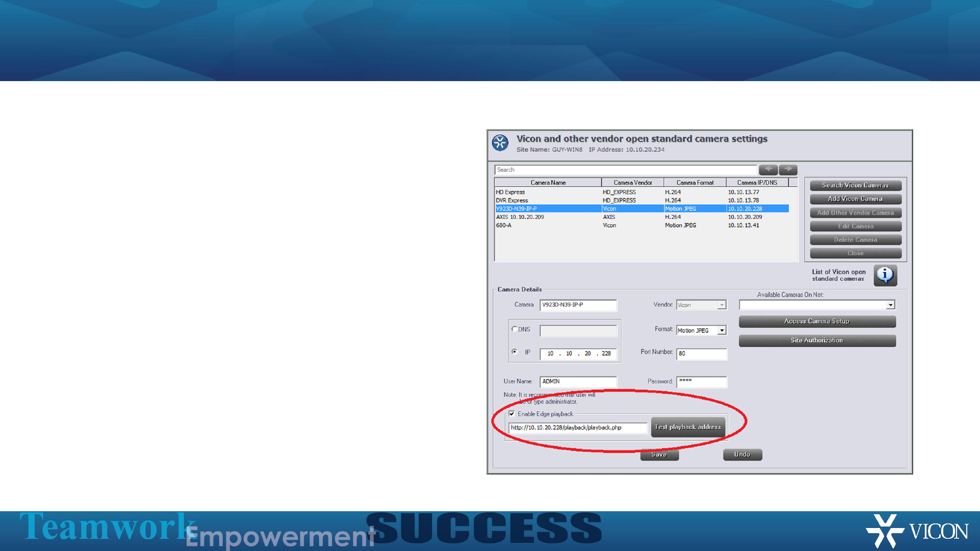Open Access Camera Setup
Image resolution: width=980 pixels, height=551 pixels.
coord(817,321)
